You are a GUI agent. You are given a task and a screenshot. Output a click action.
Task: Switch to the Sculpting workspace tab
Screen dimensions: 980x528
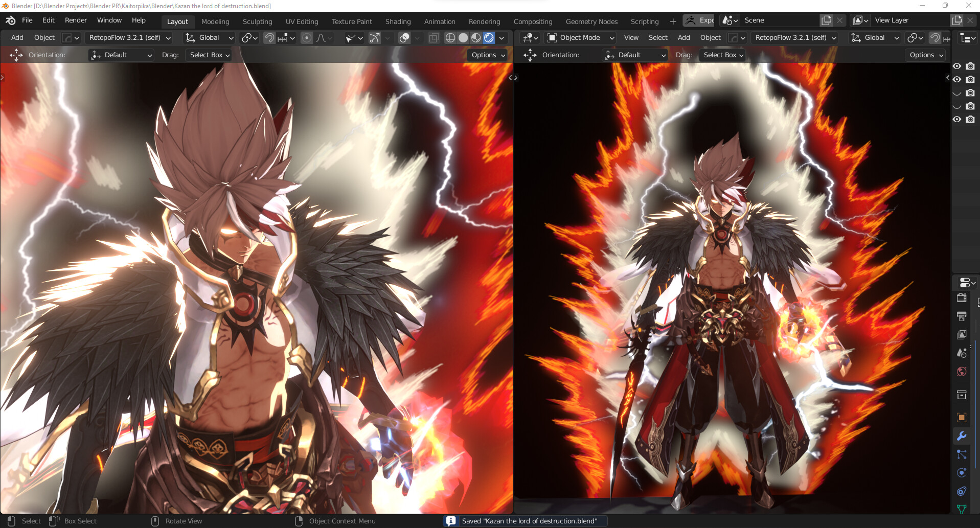[257, 21]
